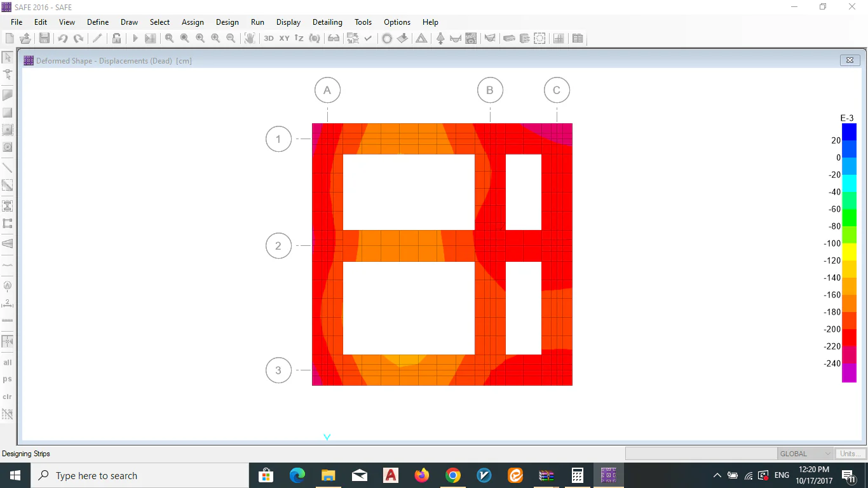Click the Zoom Out magnifier icon
This screenshot has width=868, height=488.
tap(231, 39)
